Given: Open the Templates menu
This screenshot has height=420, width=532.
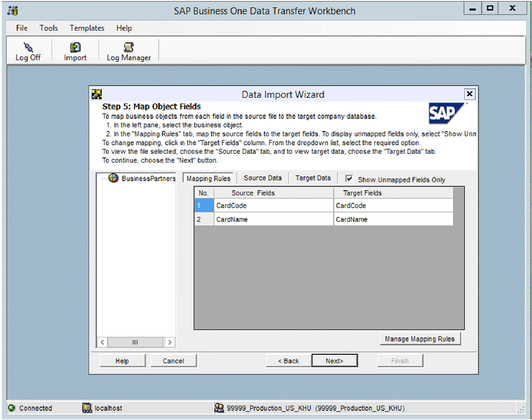Looking at the screenshot, I should 87,28.
